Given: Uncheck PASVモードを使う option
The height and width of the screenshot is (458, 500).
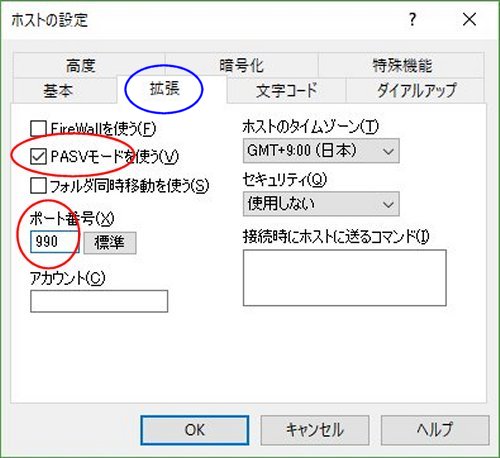Looking at the screenshot, I should 38,156.
